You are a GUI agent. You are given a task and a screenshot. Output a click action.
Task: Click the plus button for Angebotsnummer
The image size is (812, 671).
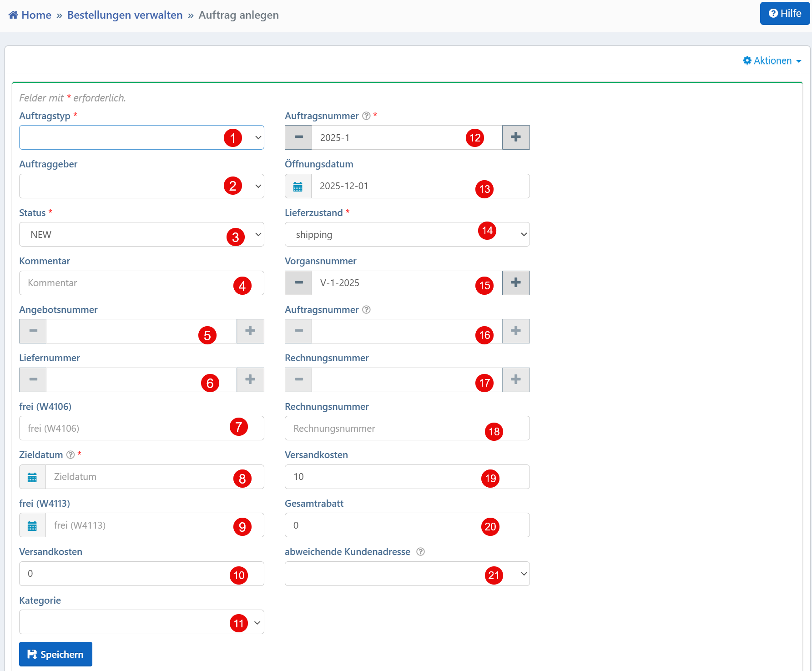pyautogui.click(x=250, y=331)
